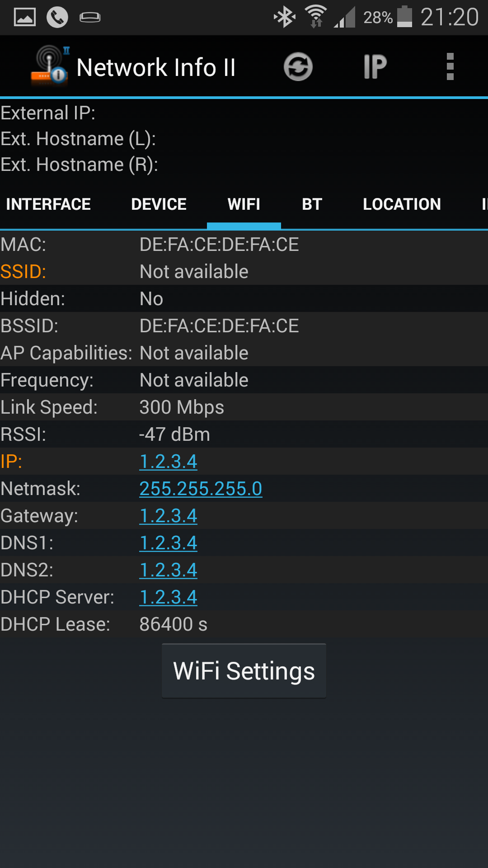The height and width of the screenshot is (868, 488).
Task: Open the LOCATION tab
Action: (x=402, y=204)
